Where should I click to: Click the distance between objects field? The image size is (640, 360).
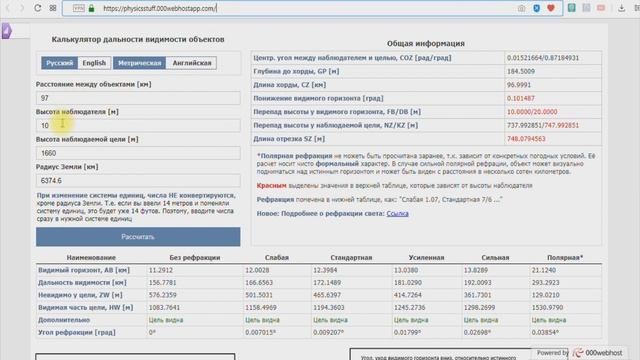[x=138, y=98]
